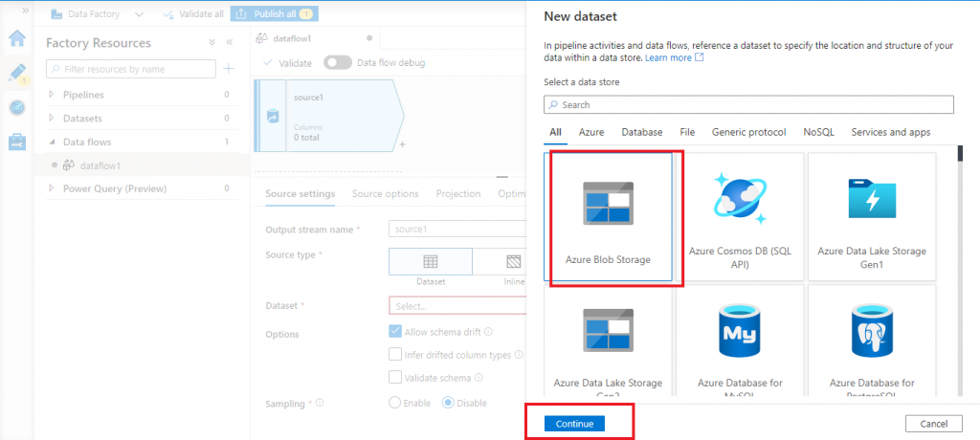This screenshot has height=440, width=980.
Task: Click the data store Search field
Action: click(748, 105)
